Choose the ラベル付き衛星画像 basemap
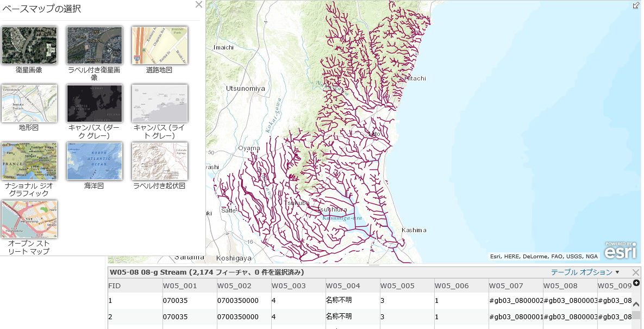Viewport: 644px width, 329px height. point(94,45)
